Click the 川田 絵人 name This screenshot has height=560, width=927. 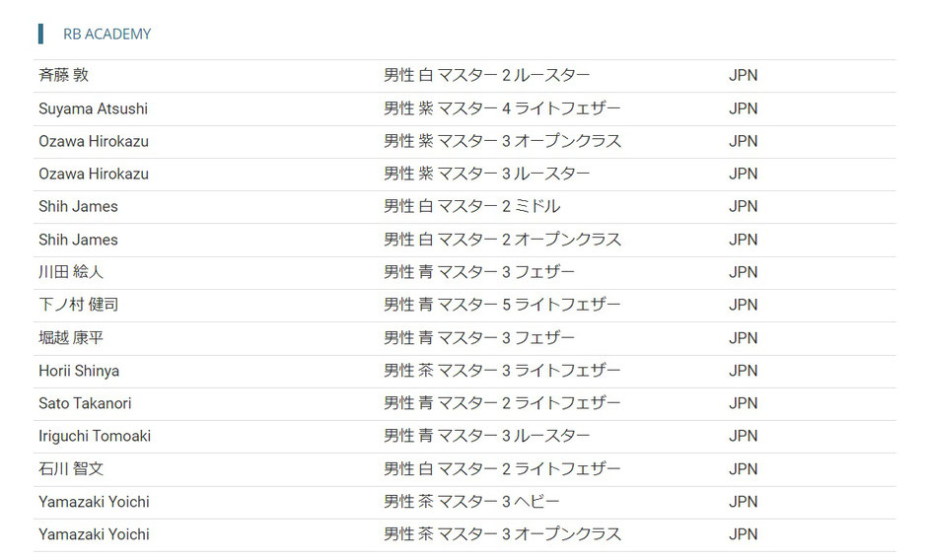pyautogui.click(x=71, y=272)
